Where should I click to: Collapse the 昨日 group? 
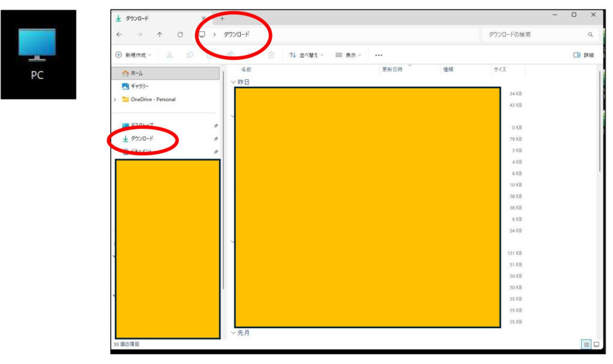tap(233, 81)
